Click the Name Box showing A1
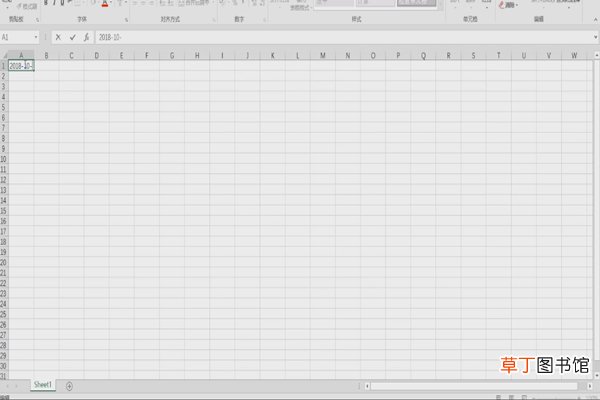This screenshot has height=400, width=600. coord(17,37)
